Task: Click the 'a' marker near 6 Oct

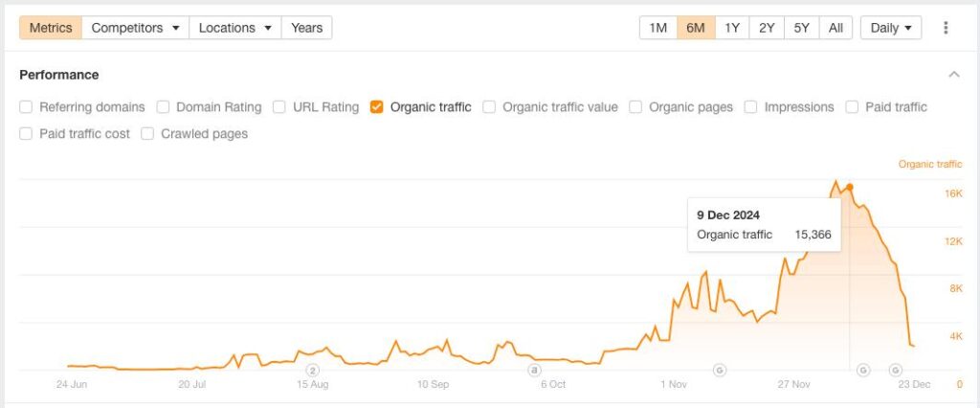Action: click(x=535, y=369)
